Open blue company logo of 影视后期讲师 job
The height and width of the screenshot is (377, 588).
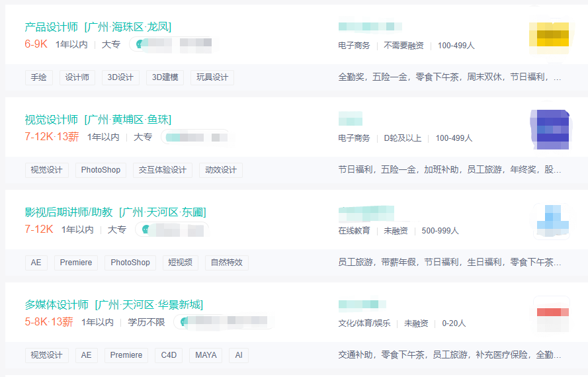(551, 222)
